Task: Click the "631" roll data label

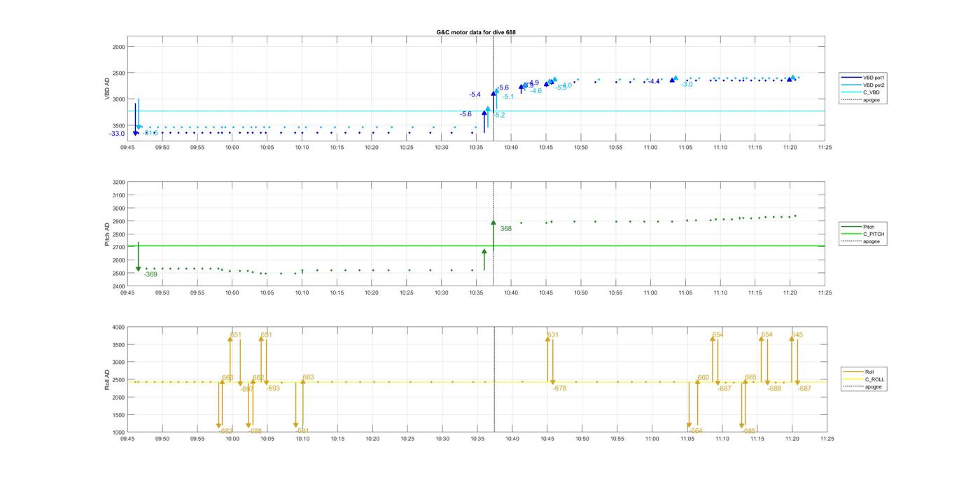Action: coord(552,335)
